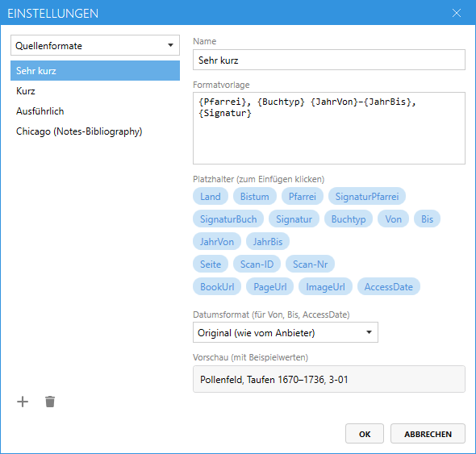Open the Datumsformat dropdown
The width and height of the screenshot is (476, 454).
(x=286, y=332)
